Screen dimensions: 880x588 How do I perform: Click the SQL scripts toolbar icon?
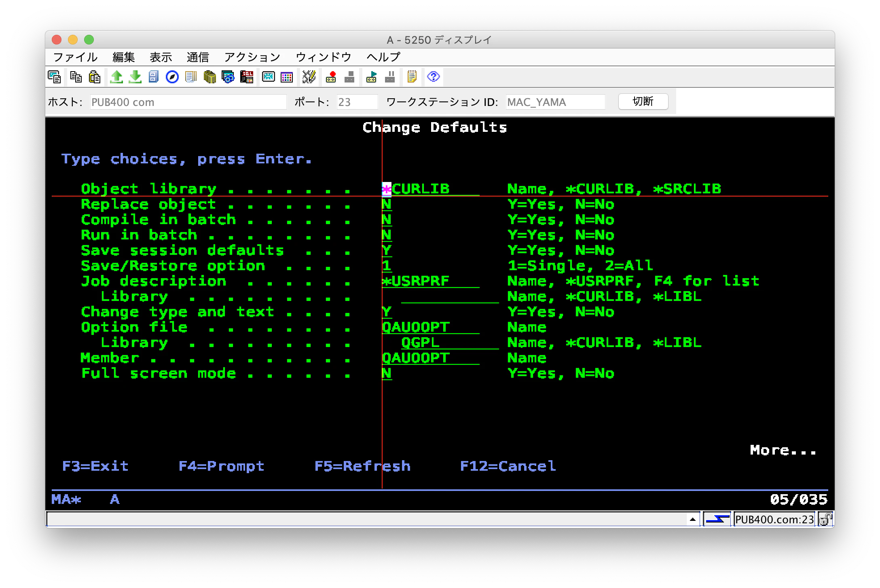(246, 77)
